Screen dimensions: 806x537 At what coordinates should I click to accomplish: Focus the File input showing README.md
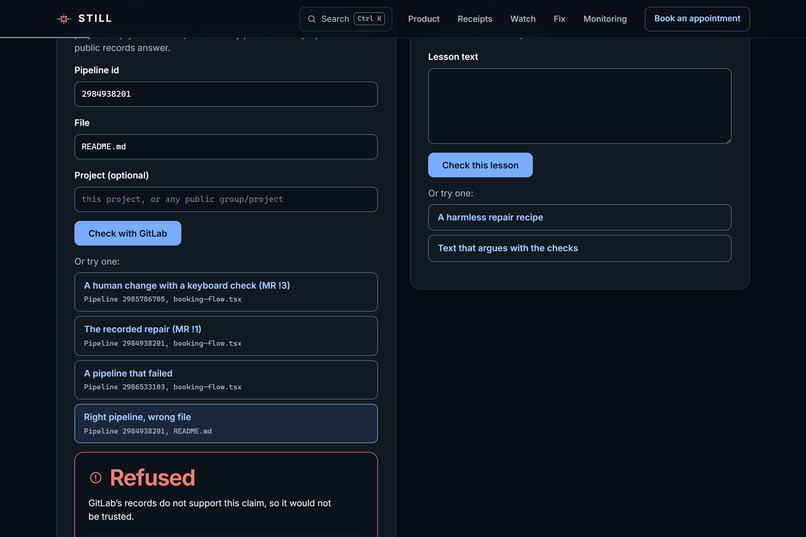226,146
